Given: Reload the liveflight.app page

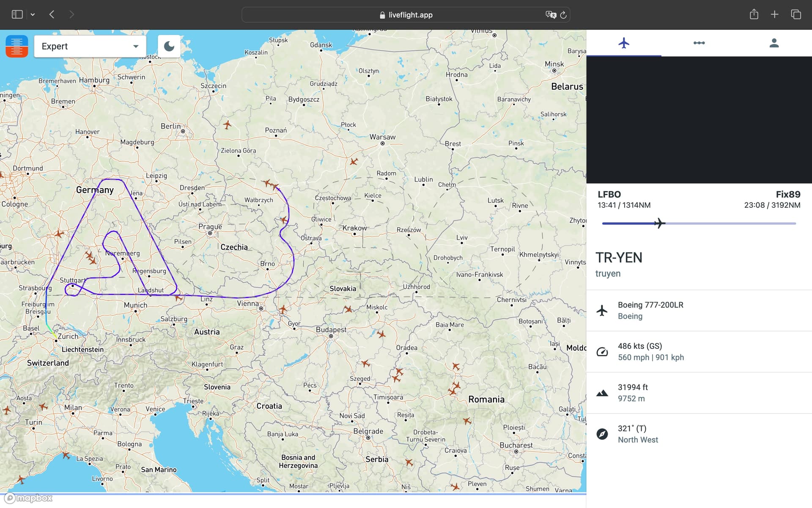Looking at the screenshot, I should 563,15.
